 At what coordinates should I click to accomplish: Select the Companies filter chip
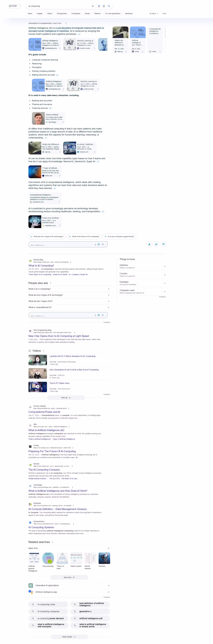pyautogui.click(x=76, y=14)
